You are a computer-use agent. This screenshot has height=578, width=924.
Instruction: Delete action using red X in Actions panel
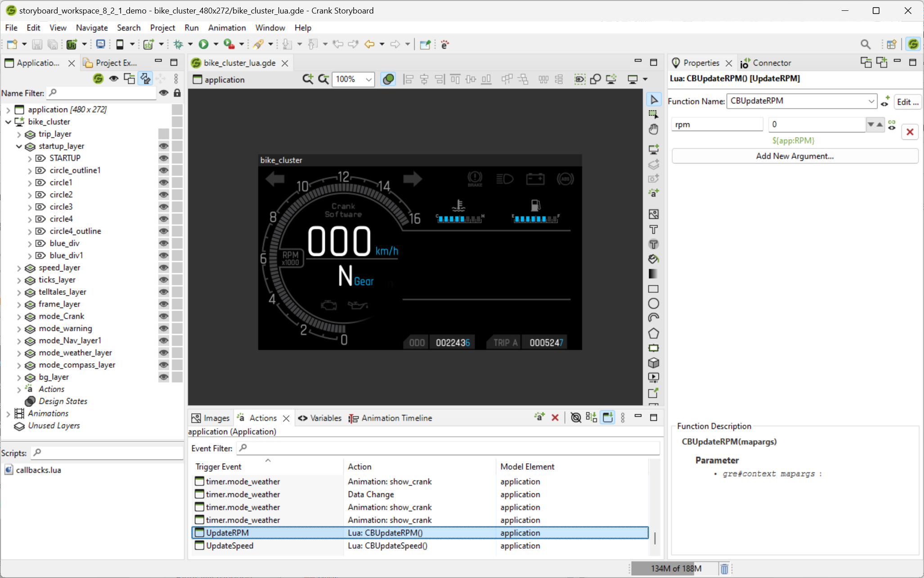(555, 418)
